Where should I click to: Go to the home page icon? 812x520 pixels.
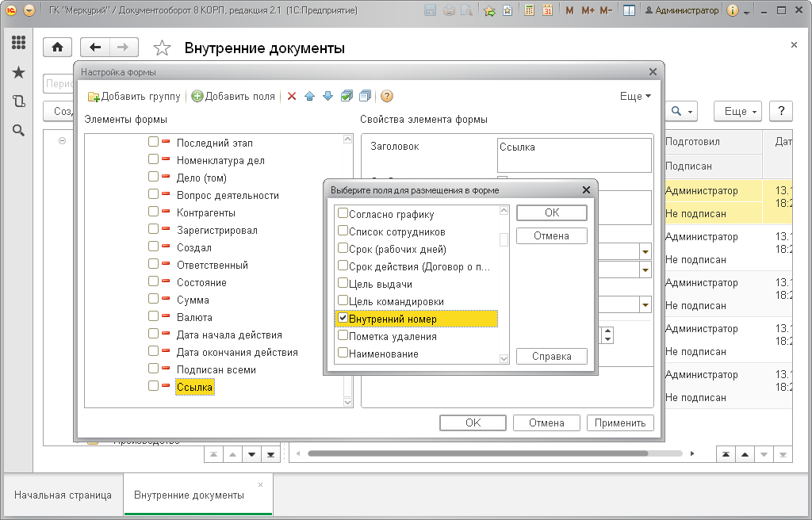[x=57, y=48]
